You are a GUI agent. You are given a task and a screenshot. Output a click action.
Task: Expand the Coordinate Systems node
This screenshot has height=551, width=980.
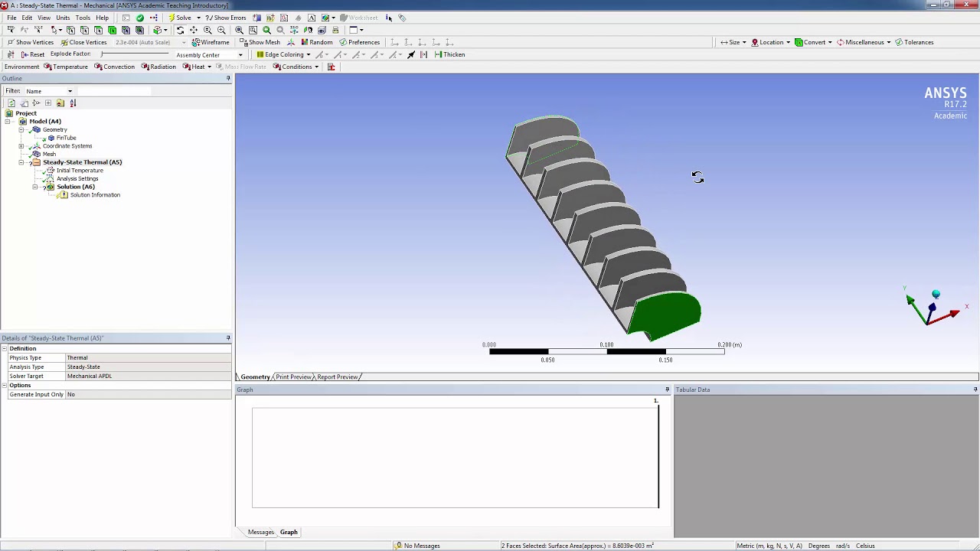[21, 145]
